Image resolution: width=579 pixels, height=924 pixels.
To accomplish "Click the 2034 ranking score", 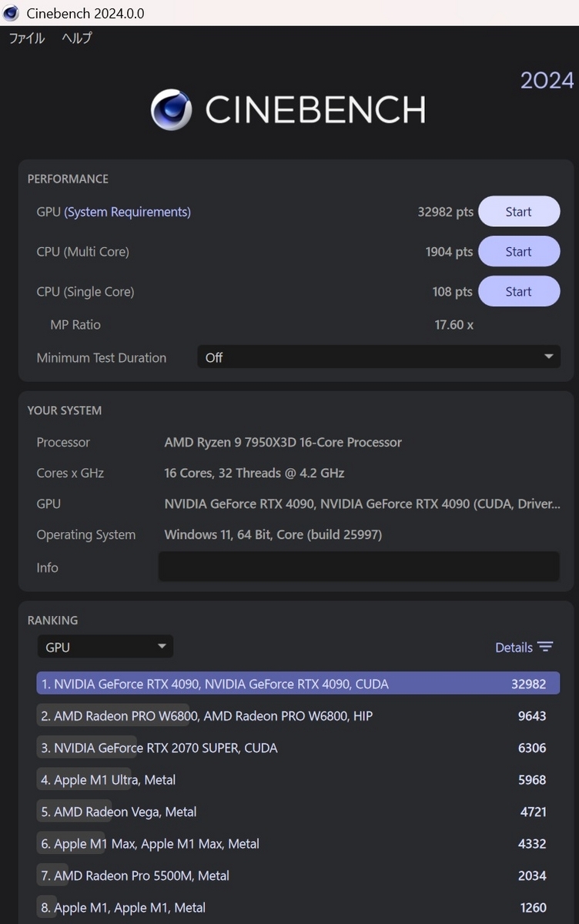I will point(532,875).
